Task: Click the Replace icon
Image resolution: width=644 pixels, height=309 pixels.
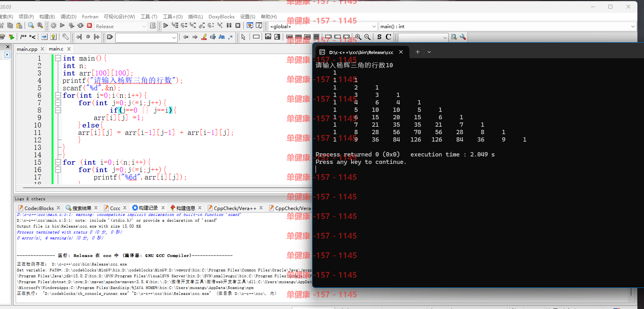Action: [x=40, y=26]
